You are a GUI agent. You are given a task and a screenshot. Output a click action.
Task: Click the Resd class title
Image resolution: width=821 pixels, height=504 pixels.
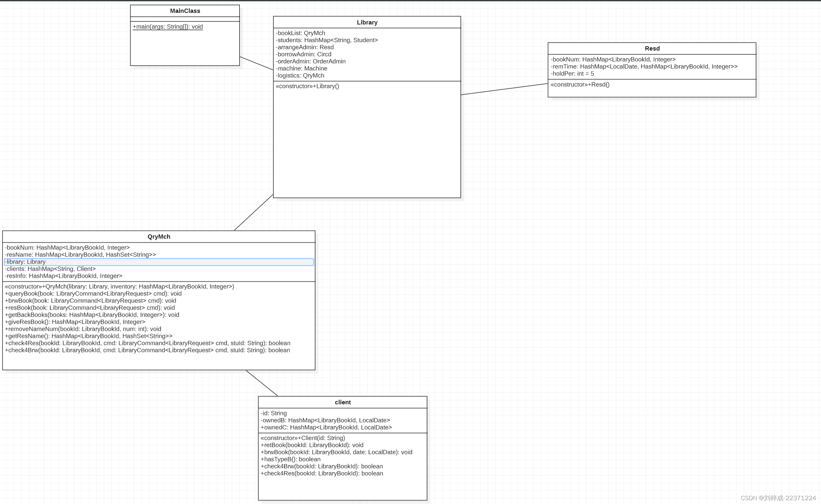(652, 48)
